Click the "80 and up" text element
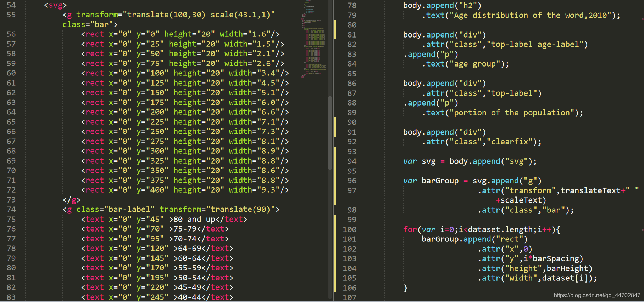This screenshot has height=302, width=644. [x=164, y=220]
